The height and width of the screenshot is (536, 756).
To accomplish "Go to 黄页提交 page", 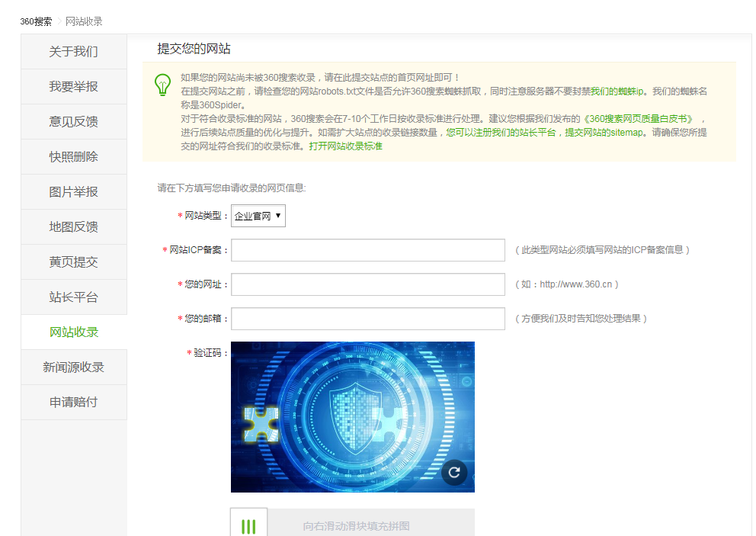I will 74,262.
